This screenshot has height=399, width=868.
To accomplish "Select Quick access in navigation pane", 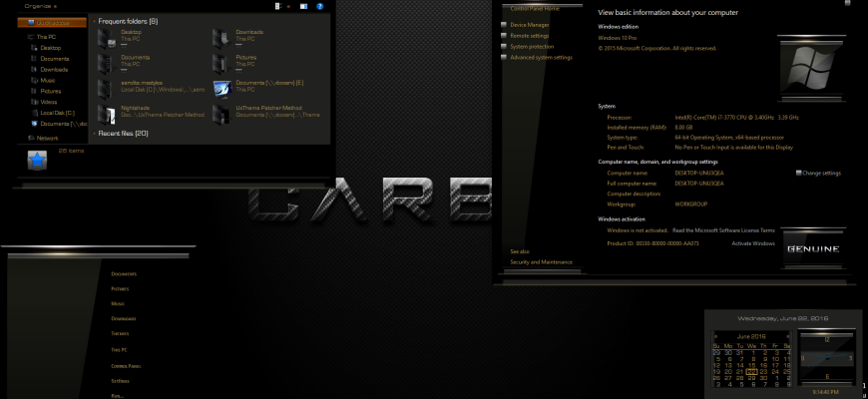I will 52,23.
